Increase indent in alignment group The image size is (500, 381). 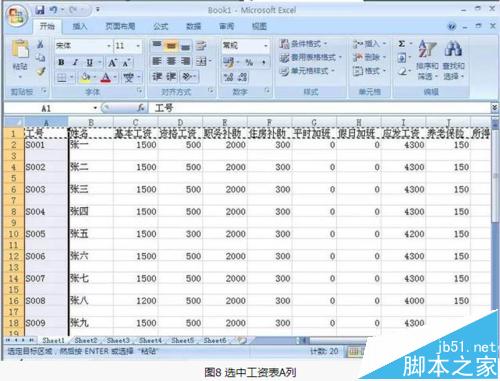[171, 77]
